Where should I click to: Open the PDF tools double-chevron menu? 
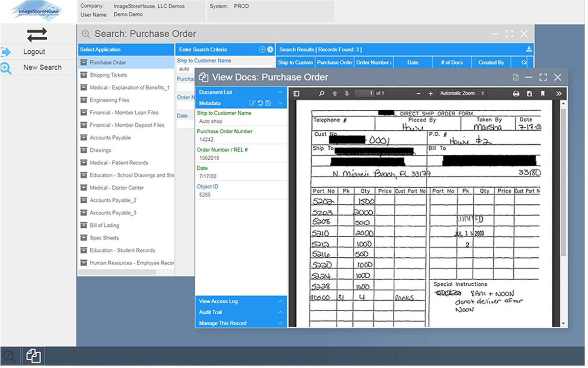(559, 93)
